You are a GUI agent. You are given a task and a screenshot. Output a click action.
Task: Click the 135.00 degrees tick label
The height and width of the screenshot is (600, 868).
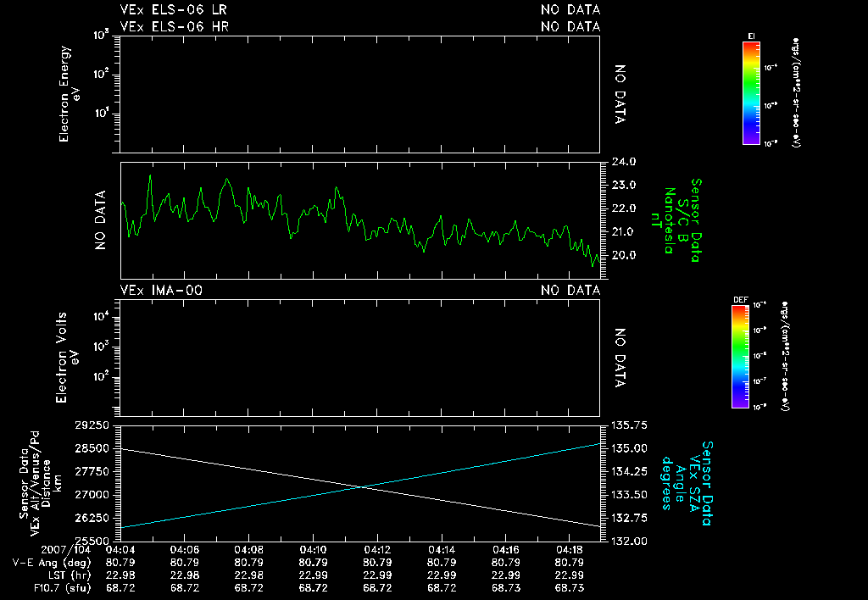[x=630, y=448]
